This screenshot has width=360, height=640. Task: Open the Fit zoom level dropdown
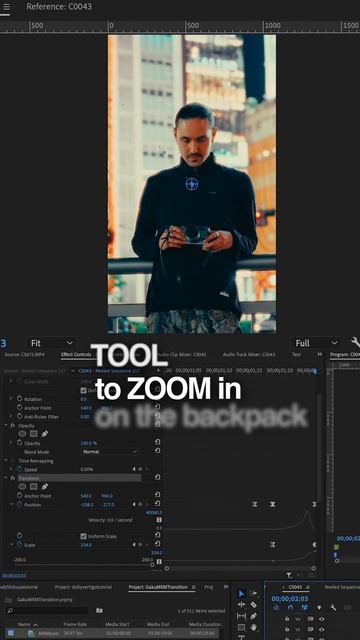[x=52, y=343]
